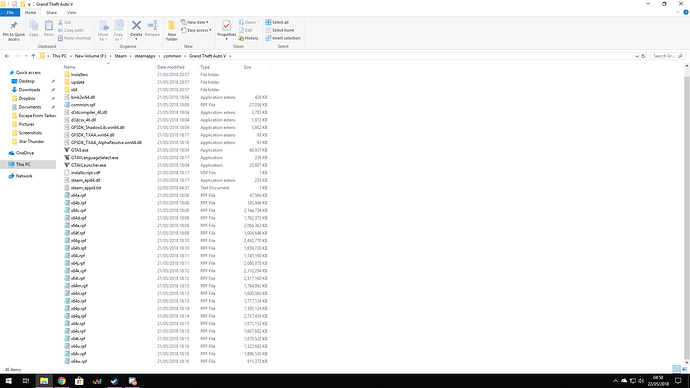Select the GTAVLanguageSelect.exe icon
Screen dimensions: 690x388
point(67,157)
